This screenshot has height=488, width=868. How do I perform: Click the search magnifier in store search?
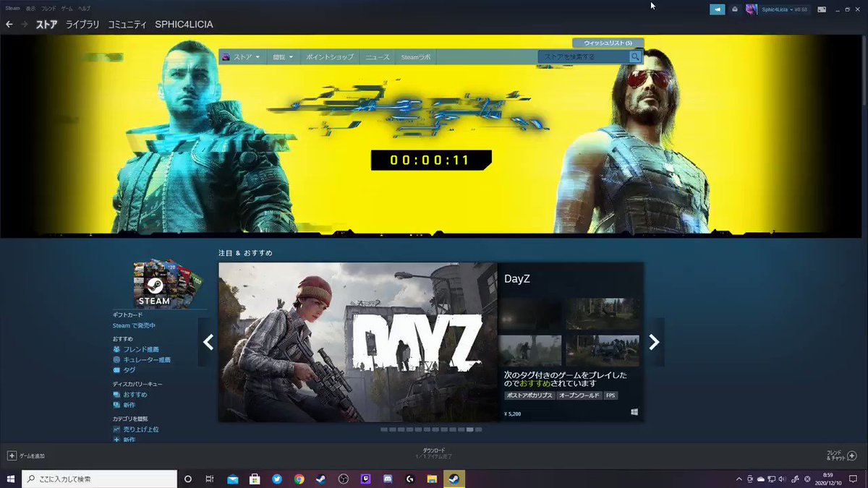[x=635, y=56]
